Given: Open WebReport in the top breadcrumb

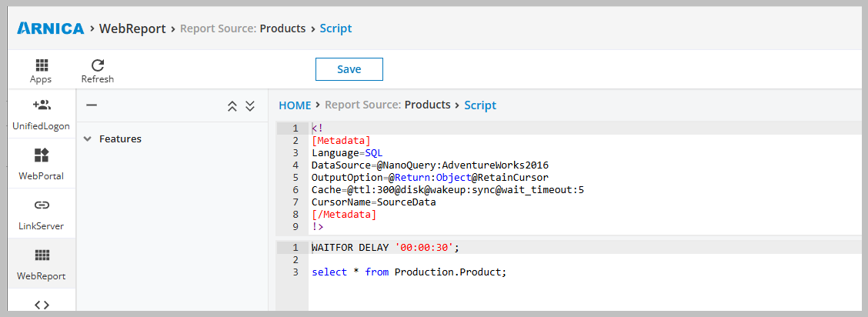Looking at the screenshot, I should (x=132, y=28).
